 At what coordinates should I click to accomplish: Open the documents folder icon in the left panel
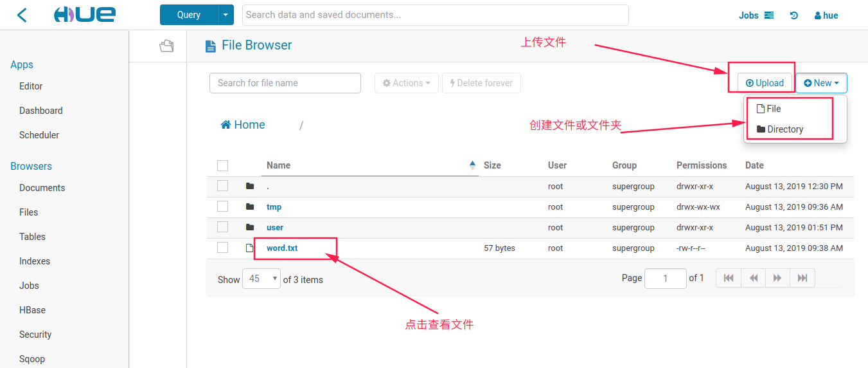click(166, 46)
